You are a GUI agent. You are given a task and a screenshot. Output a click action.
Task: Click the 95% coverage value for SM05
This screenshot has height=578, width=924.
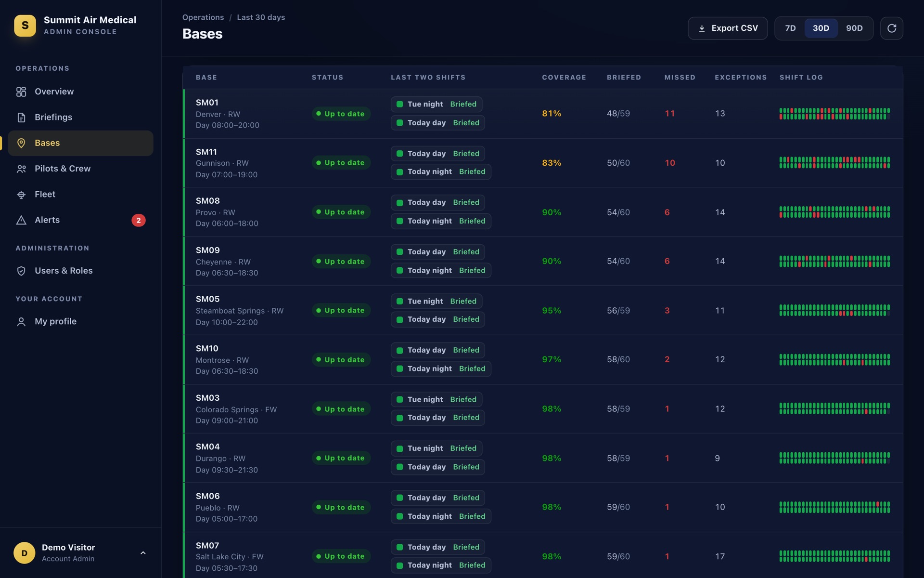point(552,311)
